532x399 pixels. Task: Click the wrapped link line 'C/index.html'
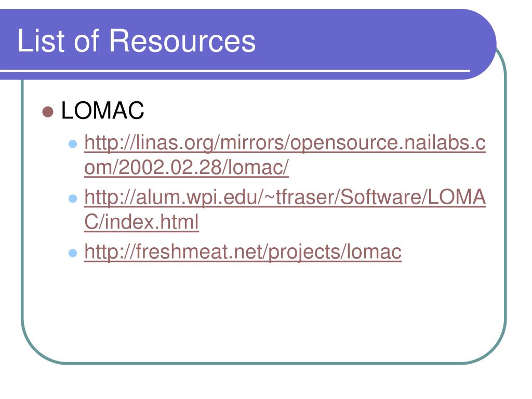click(x=141, y=222)
